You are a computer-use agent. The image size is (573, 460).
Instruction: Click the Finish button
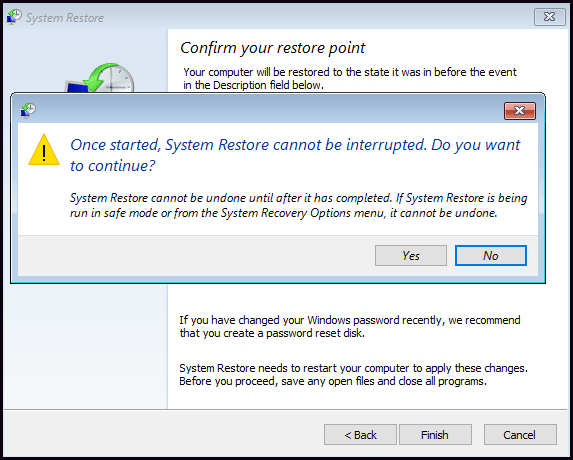[435, 434]
